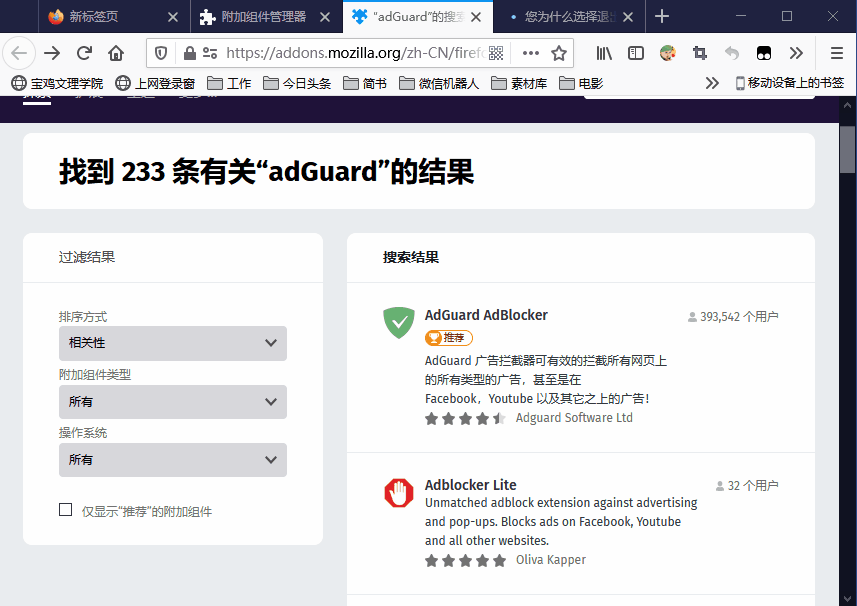Click the 393,542 个用户 count
Image resolution: width=857 pixels, height=606 pixels.
pyautogui.click(x=733, y=317)
